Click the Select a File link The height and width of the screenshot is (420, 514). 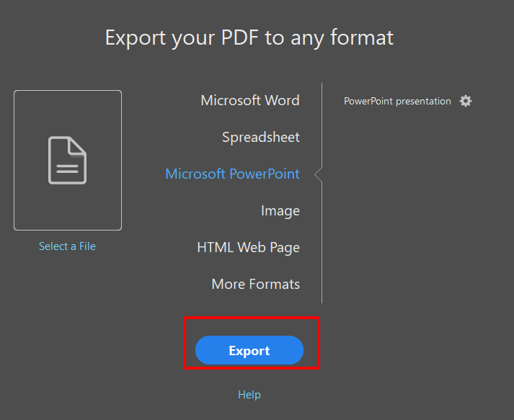(67, 246)
